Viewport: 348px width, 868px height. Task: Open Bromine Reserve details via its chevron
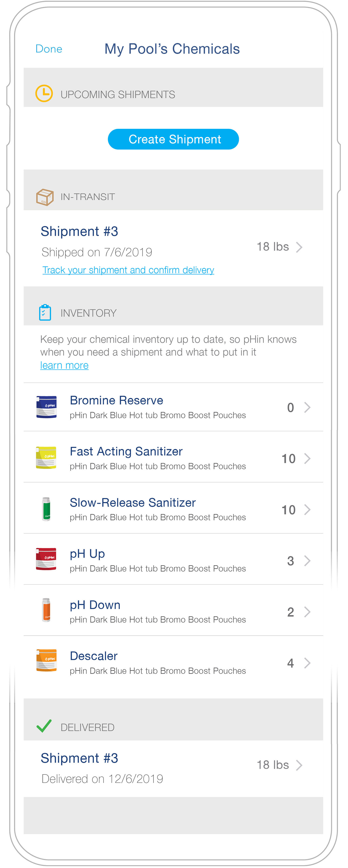coord(307,407)
